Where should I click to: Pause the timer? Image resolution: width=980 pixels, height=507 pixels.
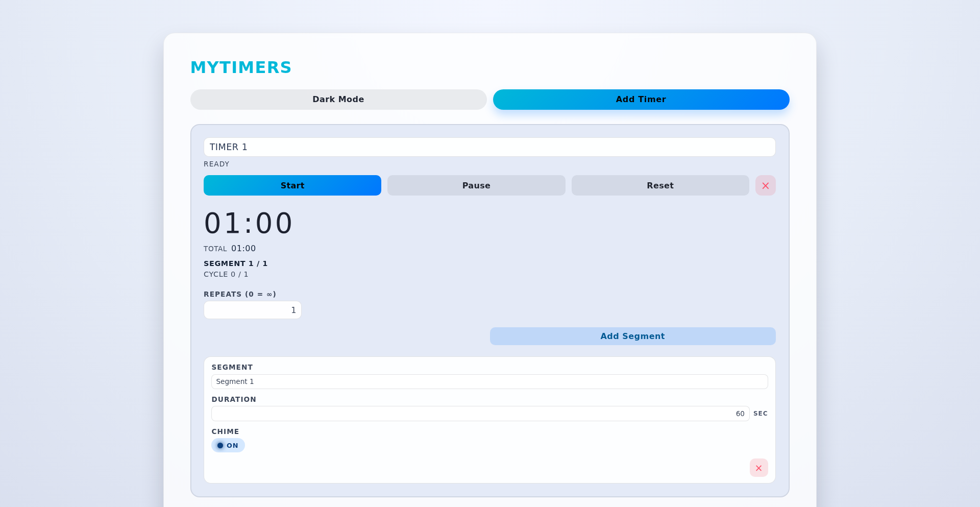[476, 185]
